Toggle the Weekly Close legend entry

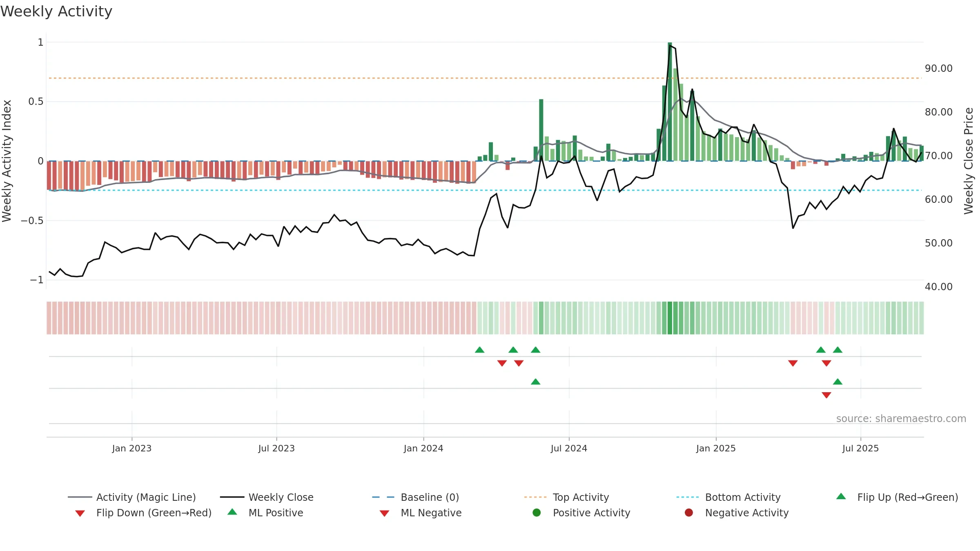coord(267,497)
